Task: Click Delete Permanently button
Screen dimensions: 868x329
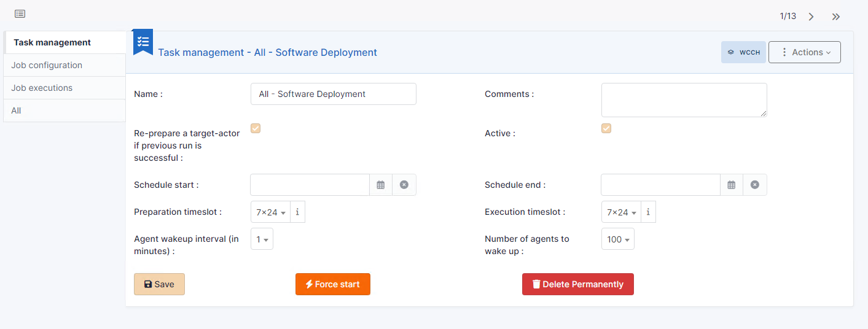Action: tap(578, 284)
